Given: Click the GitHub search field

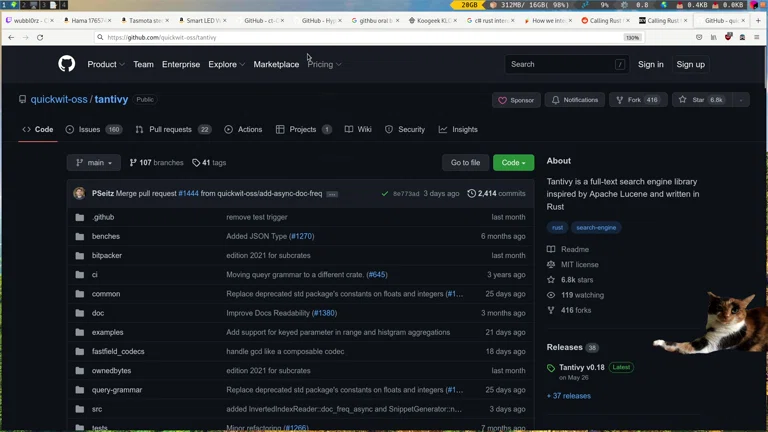Looking at the screenshot, I should [x=560, y=64].
